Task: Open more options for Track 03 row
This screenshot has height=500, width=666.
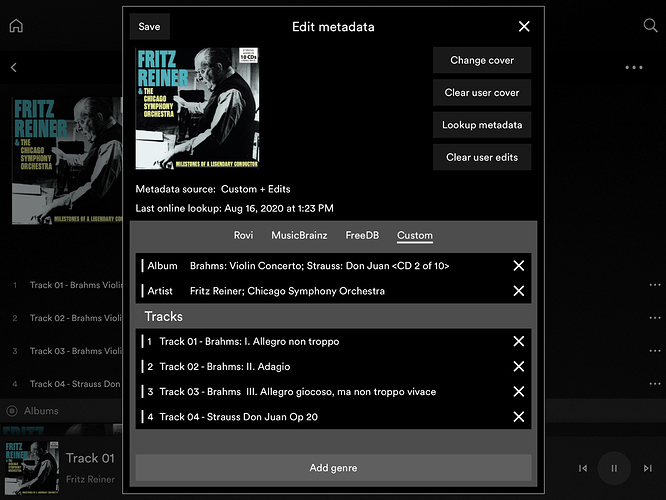Action: click(x=655, y=351)
